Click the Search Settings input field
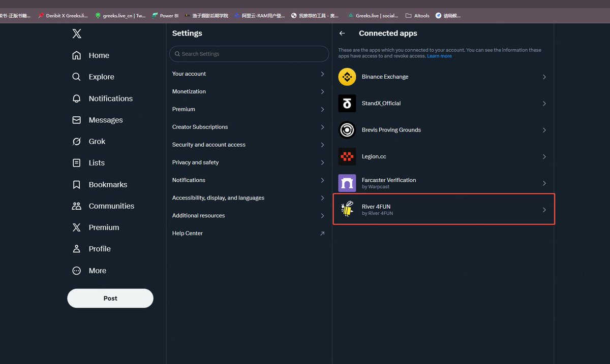The width and height of the screenshot is (610, 364). 249,54
